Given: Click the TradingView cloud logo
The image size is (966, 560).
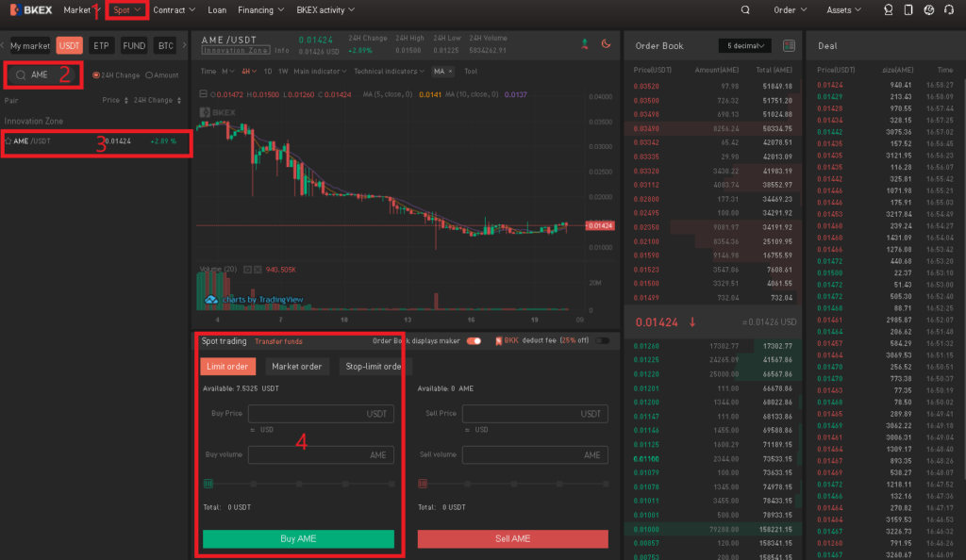Looking at the screenshot, I should click(211, 300).
